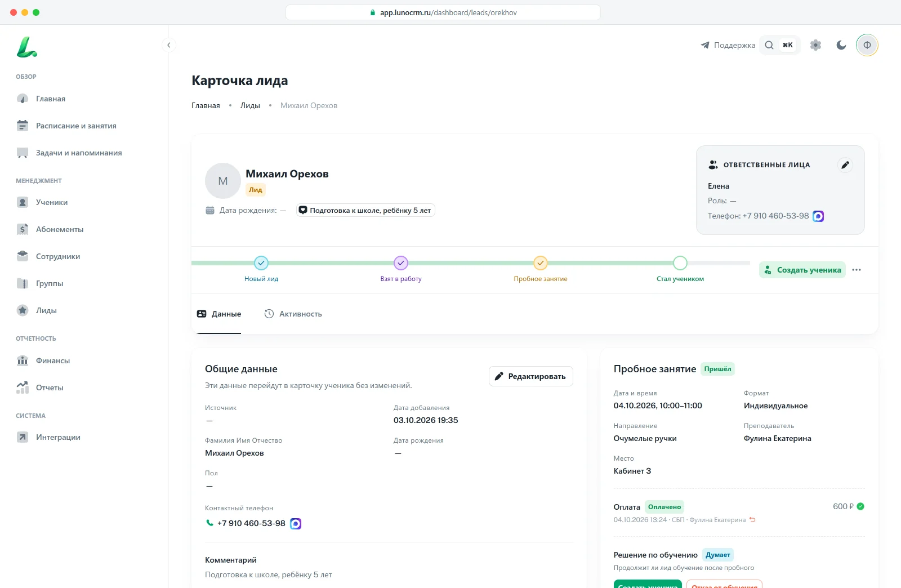Open the settings gear icon
Screen dimensions: 901x588
click(x=815, y=45)
